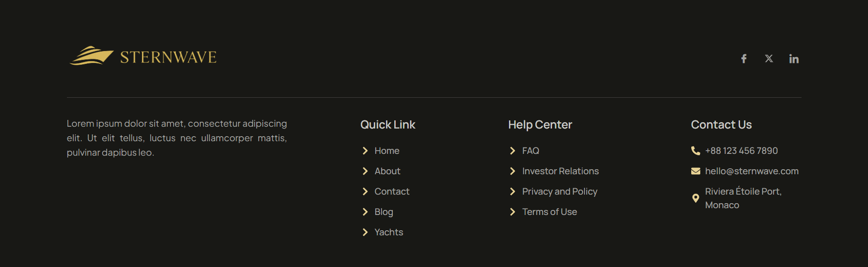Click the chevron beside Home
The height and width of the screenshot is (267, 868).
point(365,151)
